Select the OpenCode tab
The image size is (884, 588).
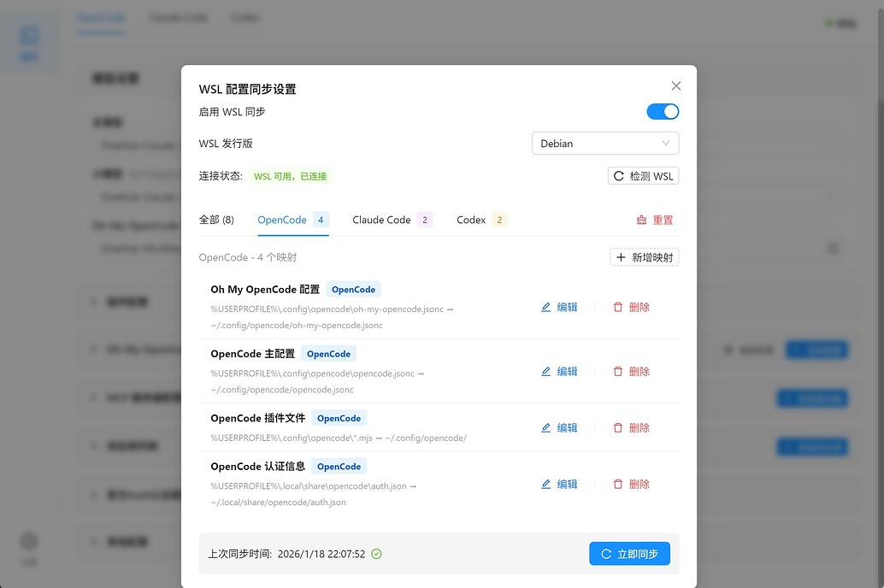[x=292, y=220]
